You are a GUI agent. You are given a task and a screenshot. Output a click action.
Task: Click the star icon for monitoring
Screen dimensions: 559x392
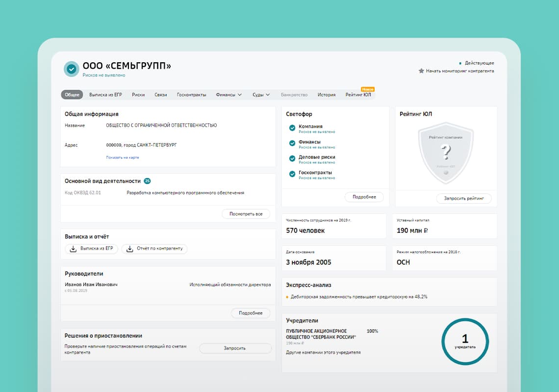pos(421,71)
